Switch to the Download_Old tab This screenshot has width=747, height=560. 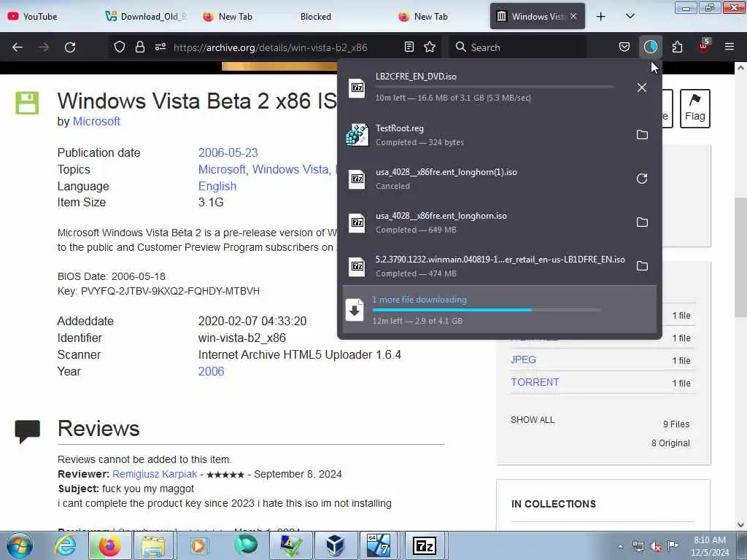[x=146, y=17]
